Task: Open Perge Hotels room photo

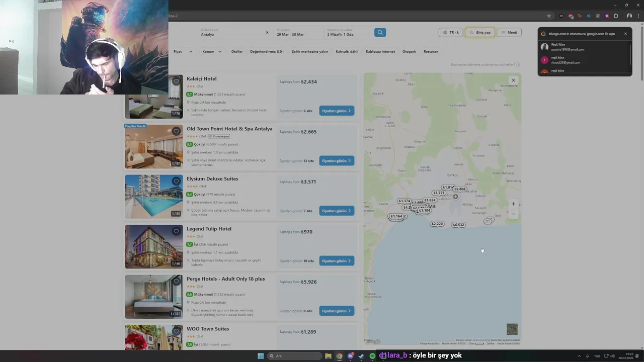Action: [x=154, y=297]
